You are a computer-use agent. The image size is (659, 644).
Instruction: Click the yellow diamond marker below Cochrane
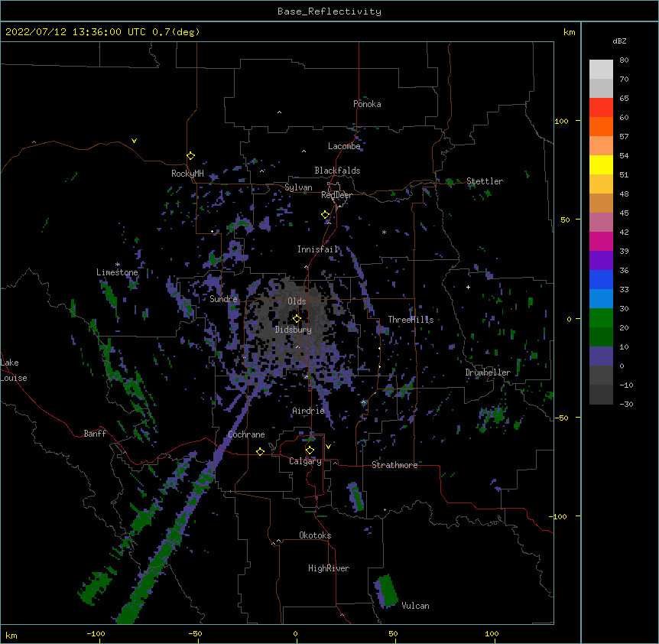click(260, 451)
